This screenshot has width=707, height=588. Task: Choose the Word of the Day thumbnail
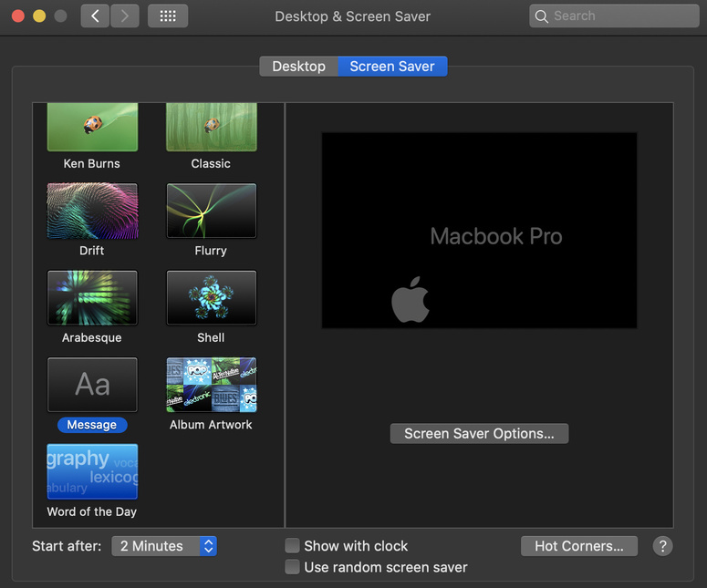92,471
